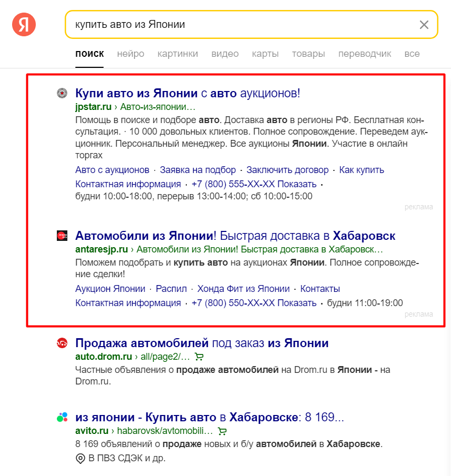Open the Хонда Фит из Японии link
This screenshot has height=476, width=451.
tap(244, 289)
